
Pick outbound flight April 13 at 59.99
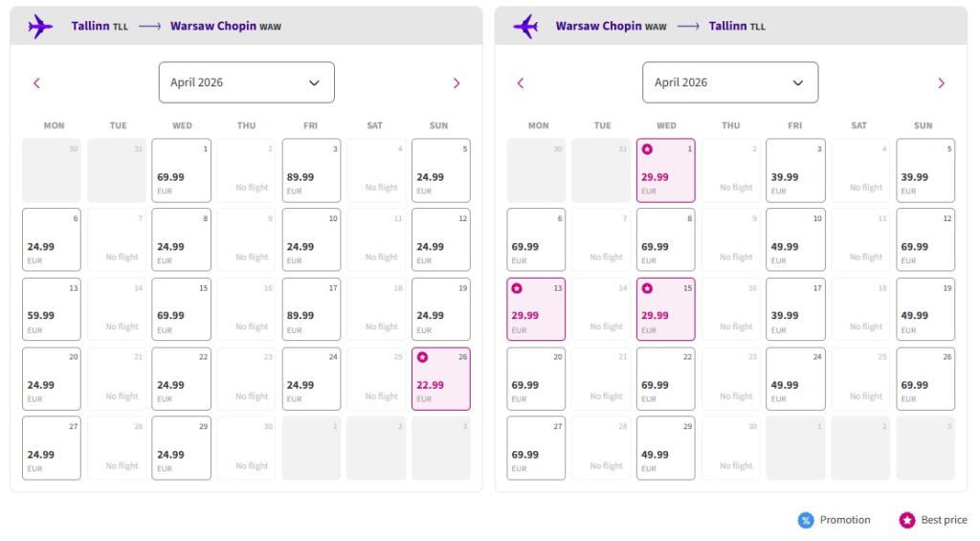[x=52, y=309]
